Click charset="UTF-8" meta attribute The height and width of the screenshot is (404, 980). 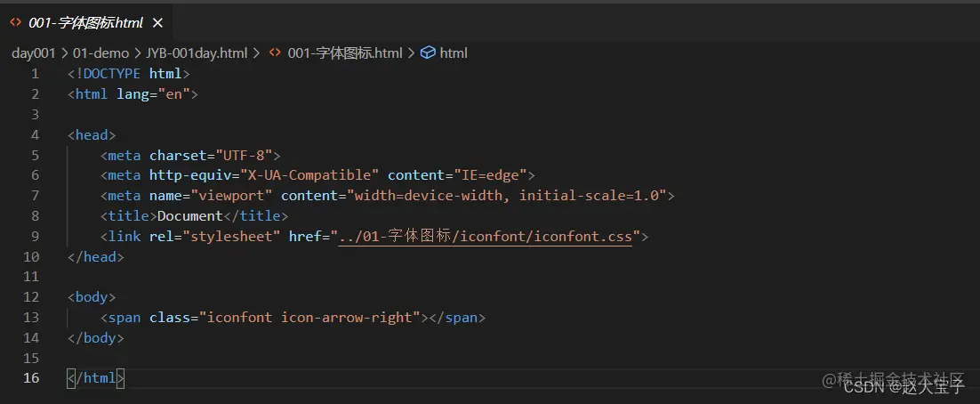pos(211,155)
